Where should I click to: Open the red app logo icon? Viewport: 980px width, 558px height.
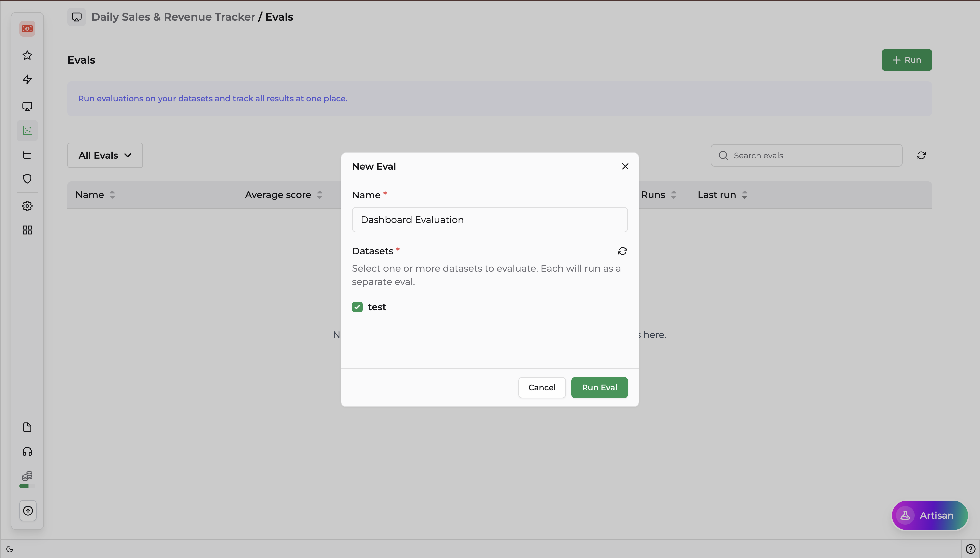coord(27,29)
